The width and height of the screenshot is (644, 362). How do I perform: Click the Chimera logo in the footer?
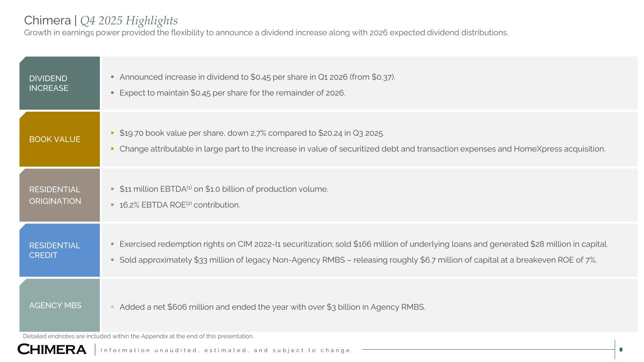click(52, 349)
